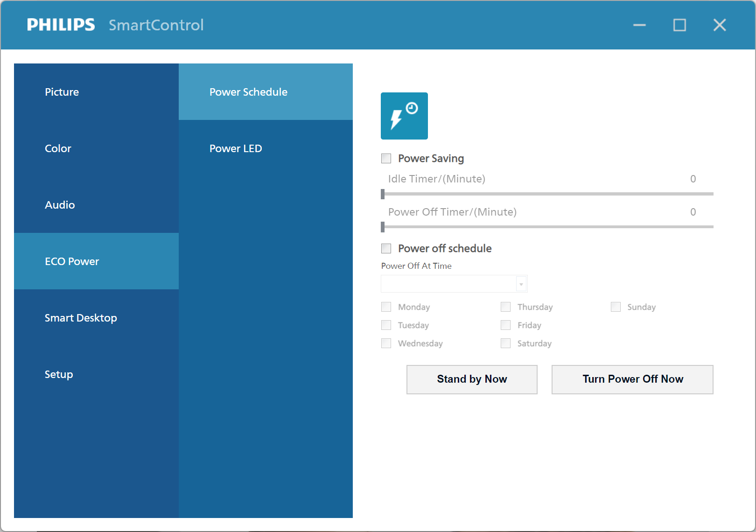
Task: Open the Power Off At Time dropdown
Action: [x=521, y=284]
